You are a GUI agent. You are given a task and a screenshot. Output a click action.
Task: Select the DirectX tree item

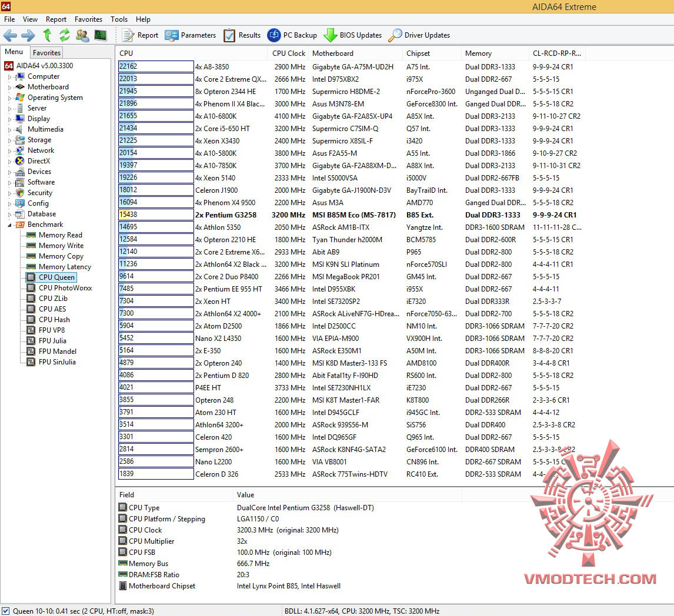coord(39,161)
